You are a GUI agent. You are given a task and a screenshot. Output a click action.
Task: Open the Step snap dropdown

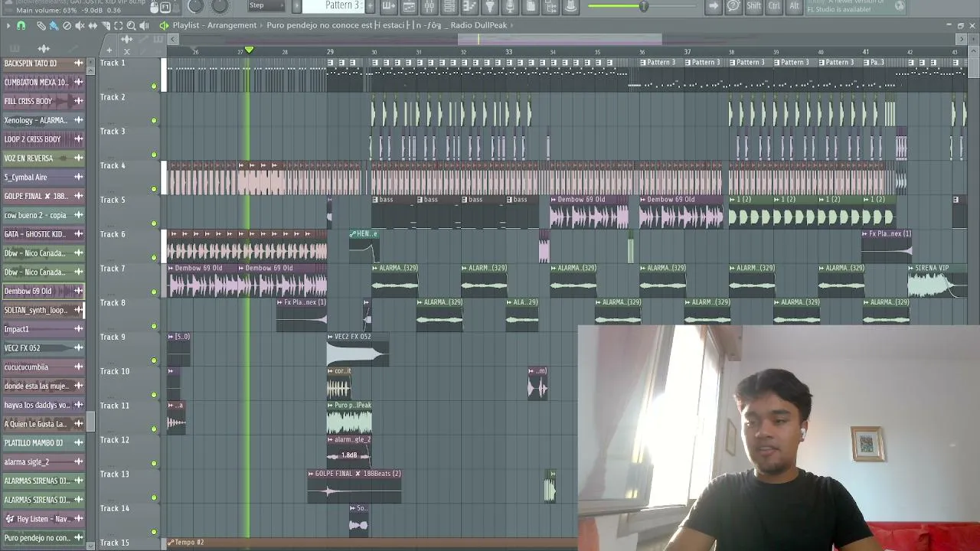tap(268, 6)
